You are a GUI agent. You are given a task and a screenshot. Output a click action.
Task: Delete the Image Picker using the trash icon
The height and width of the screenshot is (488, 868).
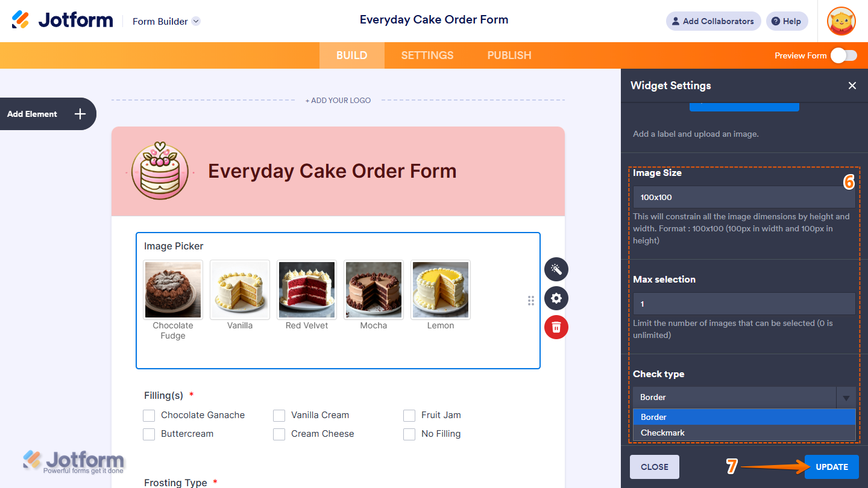[x=556, y=327]
